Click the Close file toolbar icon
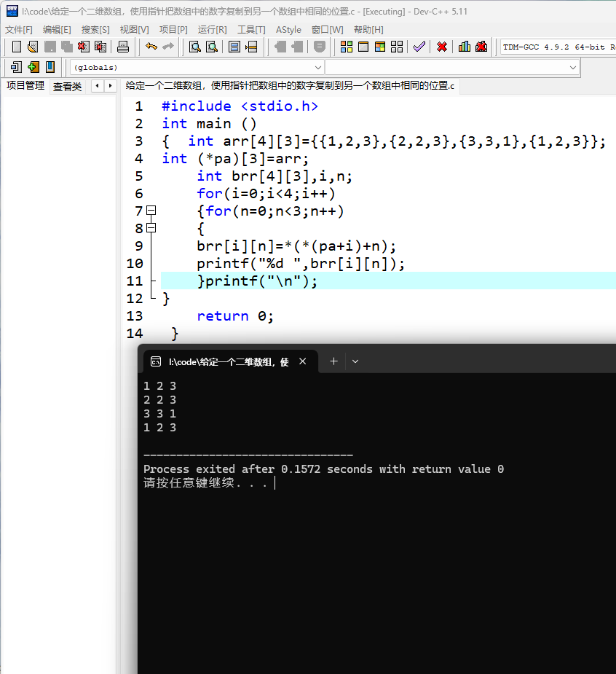 83,47
